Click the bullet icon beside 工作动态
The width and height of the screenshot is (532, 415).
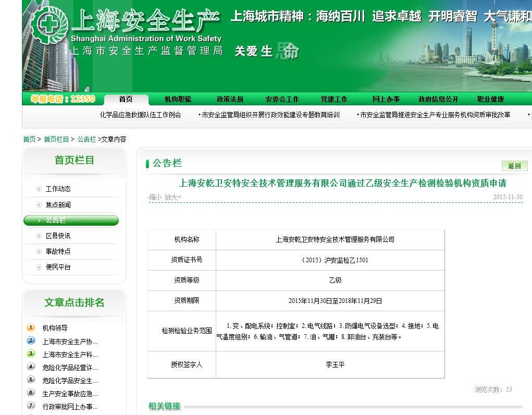tap(39, 189)
